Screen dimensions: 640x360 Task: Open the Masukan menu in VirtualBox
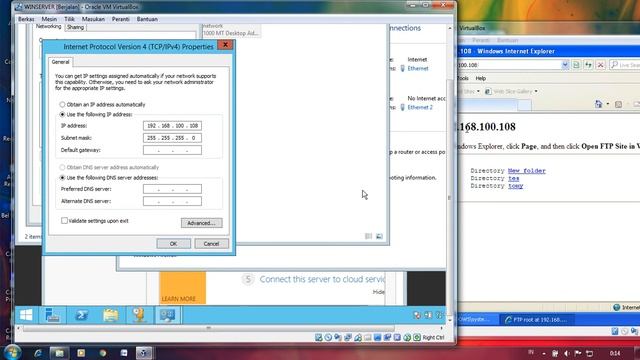93,19
